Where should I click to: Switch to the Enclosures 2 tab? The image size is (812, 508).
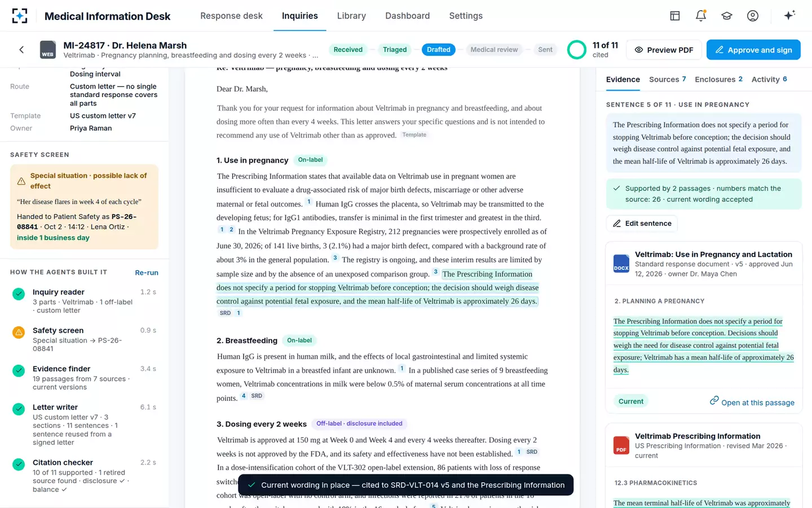point(718,80)
